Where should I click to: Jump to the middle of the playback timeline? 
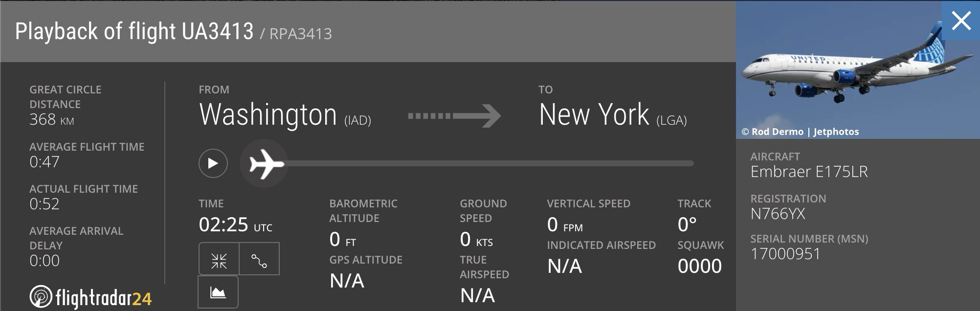489,163
